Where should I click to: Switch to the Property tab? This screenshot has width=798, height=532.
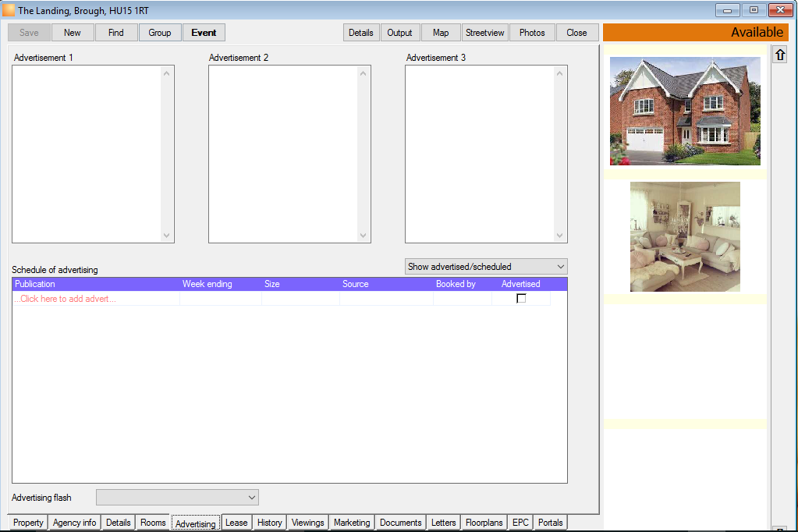coord(29,523)
